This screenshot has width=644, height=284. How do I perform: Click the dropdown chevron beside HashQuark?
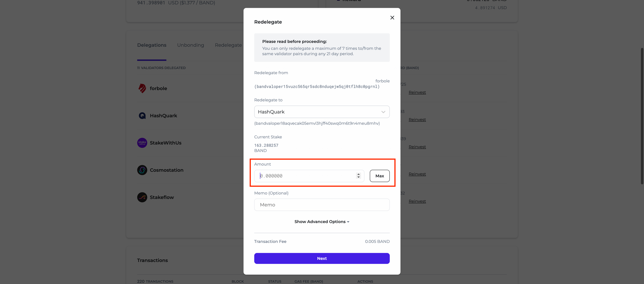pyautogui.click(x=383, y=112)
